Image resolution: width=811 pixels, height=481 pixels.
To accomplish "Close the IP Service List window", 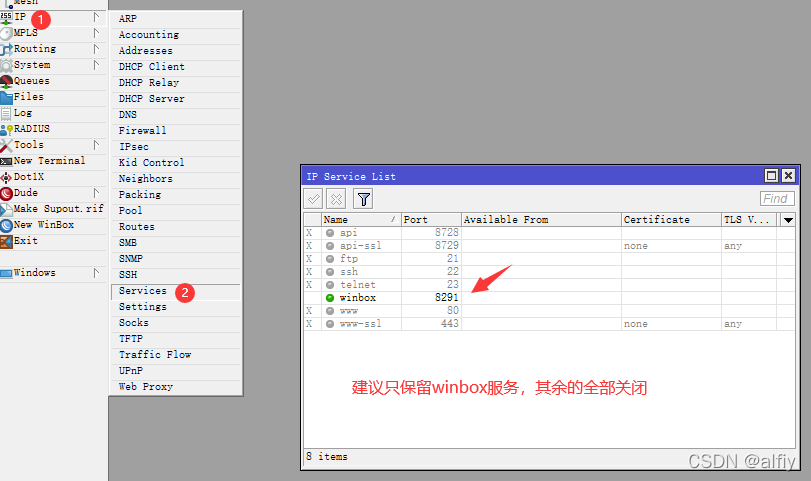I will click(x=788, y=176).
